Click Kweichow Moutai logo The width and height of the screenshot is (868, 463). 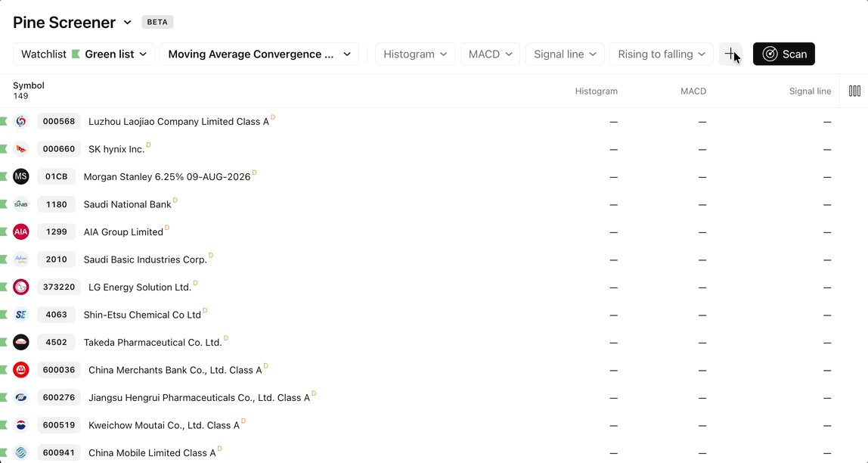(21, 424)
